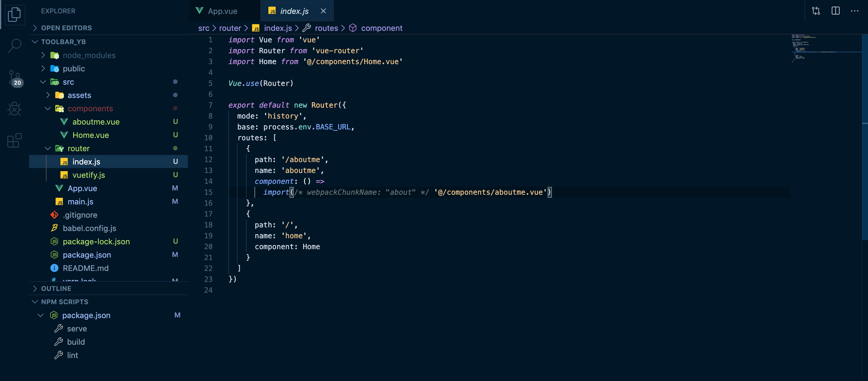Switch to the App.vue tab
Viewport: 868px width, 381px height.
tap(222, 11)
